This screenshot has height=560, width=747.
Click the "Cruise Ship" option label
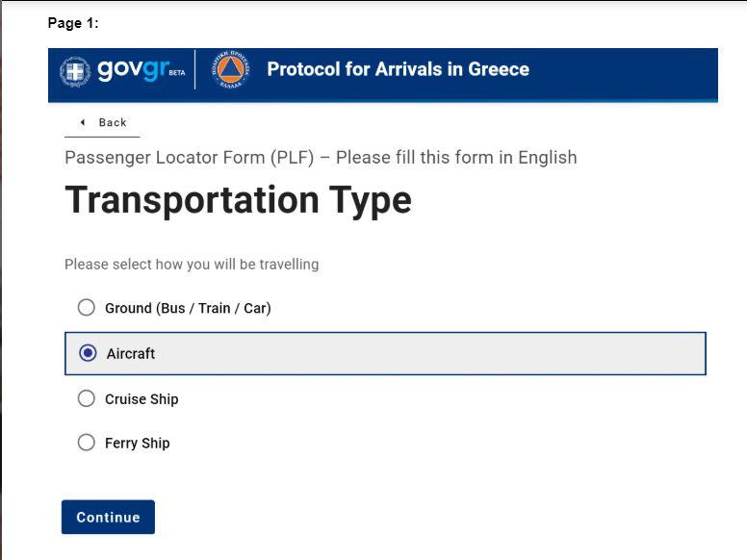142,398
